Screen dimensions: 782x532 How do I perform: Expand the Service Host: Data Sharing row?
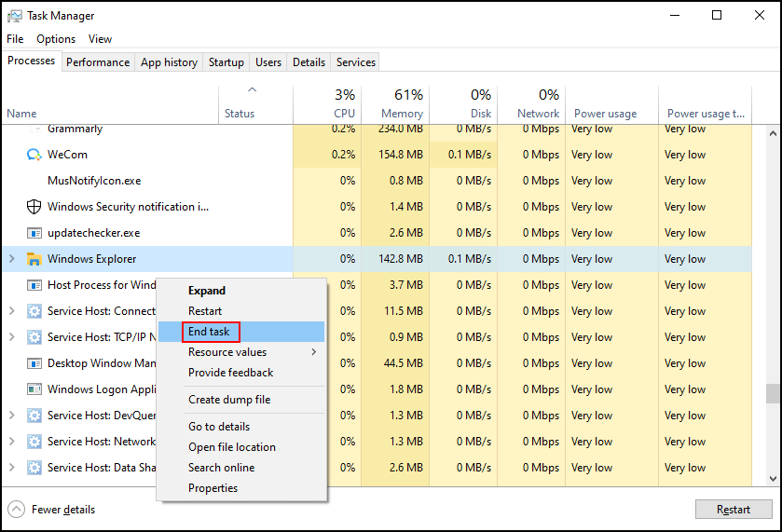point(12,468)
